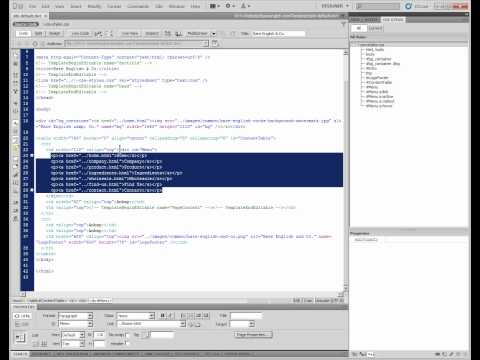Click the Format Source Code icon in the coding toolbar
480x360 pixels.
(x=15, y=219)
